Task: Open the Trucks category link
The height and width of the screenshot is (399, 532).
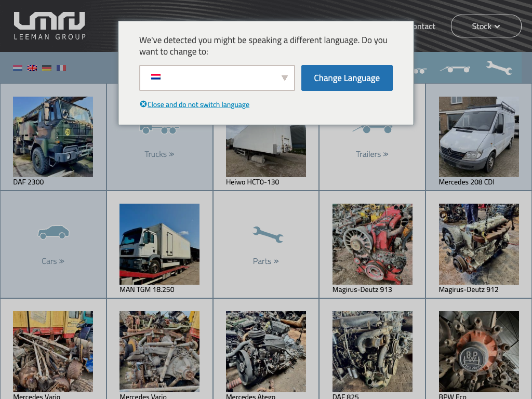Action: point(159,154)
